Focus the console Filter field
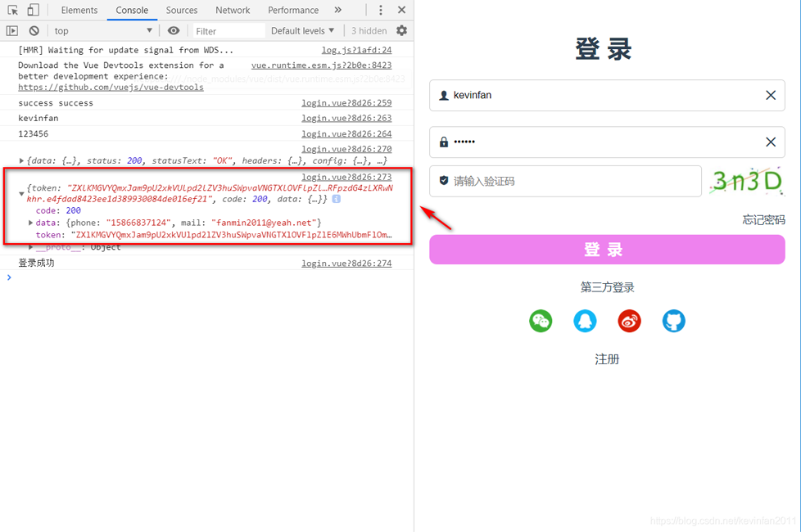The width and height of the screenshot is (801, 532). [229, 31]
